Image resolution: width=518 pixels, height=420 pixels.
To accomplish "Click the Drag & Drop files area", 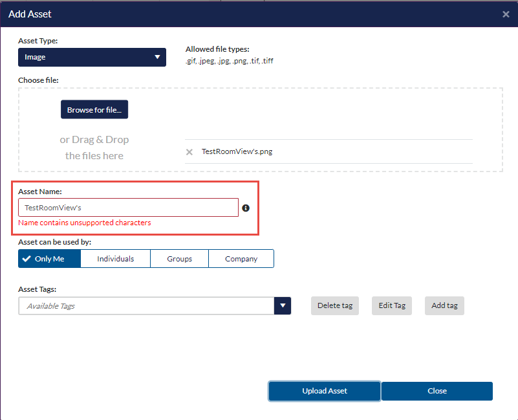I will click(94, 148).
